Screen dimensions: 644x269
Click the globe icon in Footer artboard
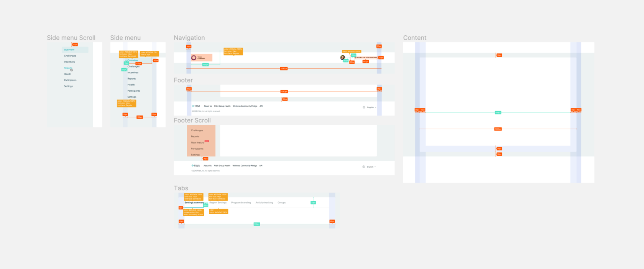364,107
